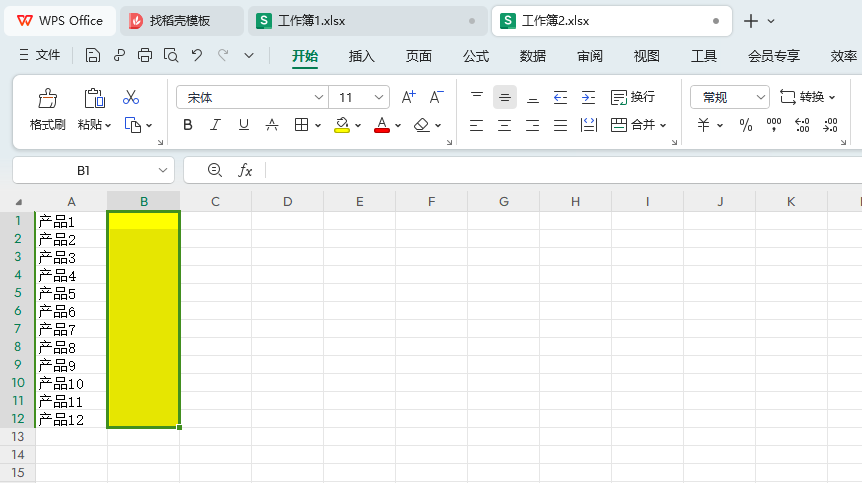
Task: Click the Decrease Indent icon
Action: 560,97
